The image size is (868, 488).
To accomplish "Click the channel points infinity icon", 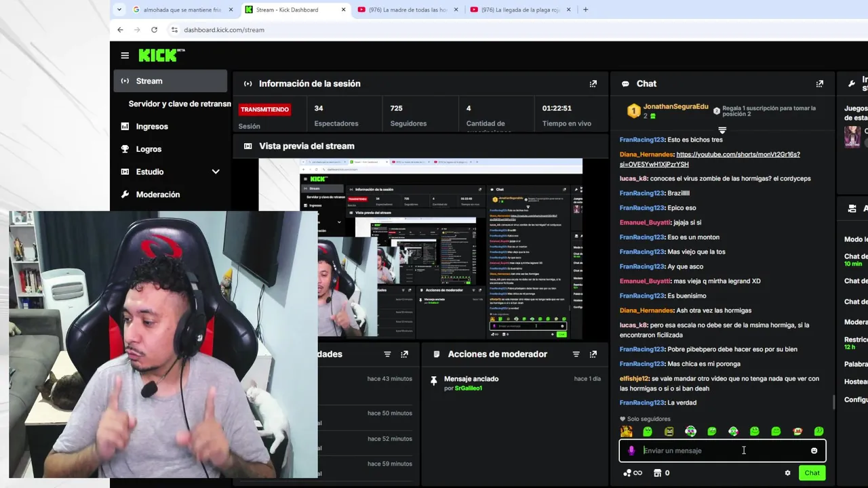I will click(x=633, y=473).
